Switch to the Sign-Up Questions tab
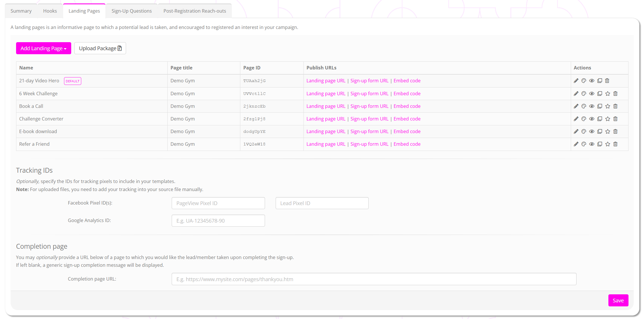Image resolution: width=644 pixels, height=319 pixels. 131,11
